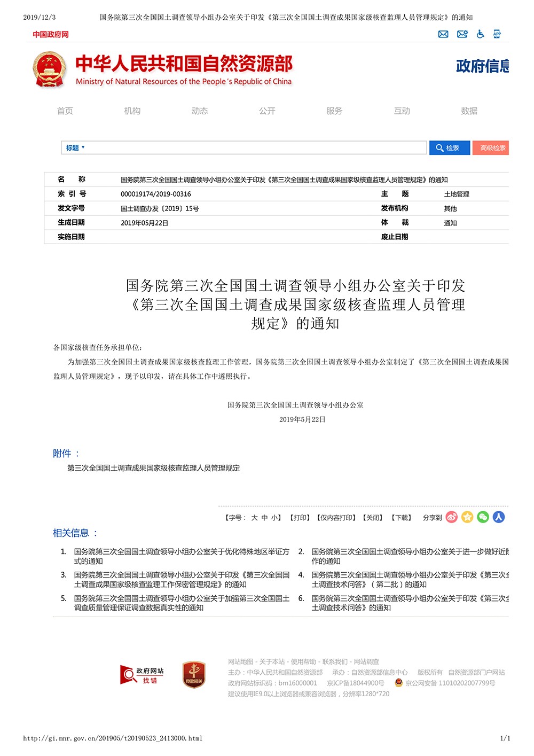
Task: Open the 动态 navigation item
Action: click(200, 111)
